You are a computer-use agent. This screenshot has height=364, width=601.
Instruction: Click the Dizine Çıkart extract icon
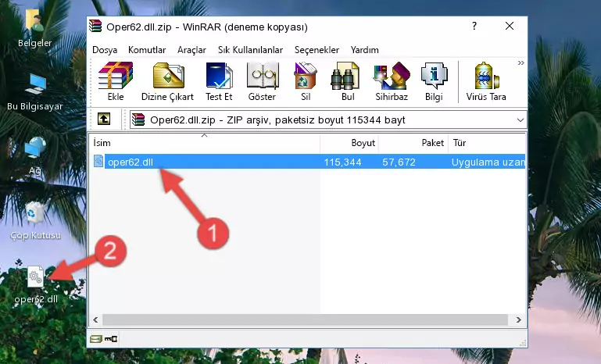(167, 81)
